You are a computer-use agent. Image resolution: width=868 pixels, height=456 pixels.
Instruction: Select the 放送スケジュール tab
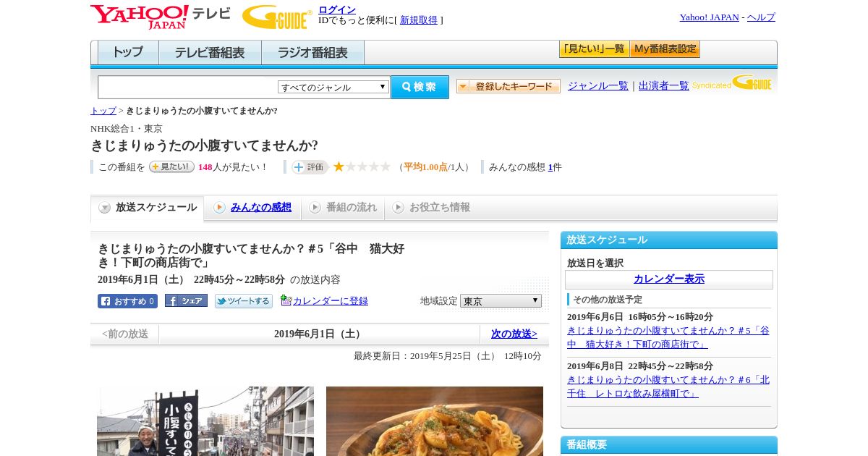148,208
